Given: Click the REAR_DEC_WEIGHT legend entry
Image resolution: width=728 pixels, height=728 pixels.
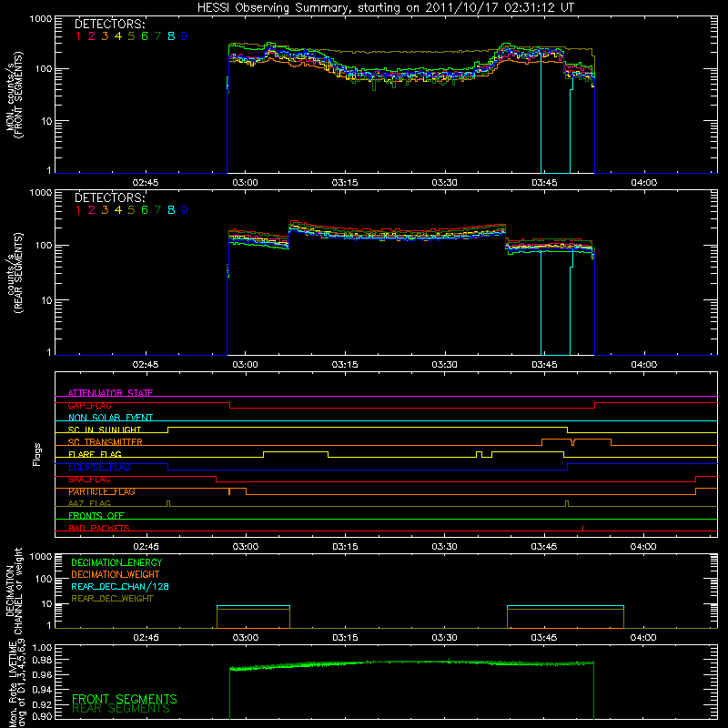Looking at the screenshot, I should tap(112, 599).
